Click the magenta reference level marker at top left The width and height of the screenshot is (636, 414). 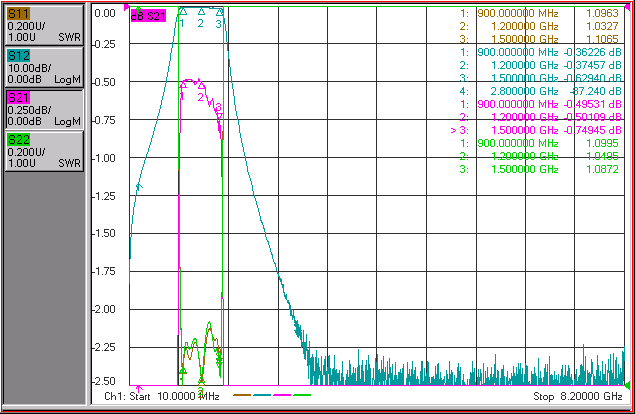(127, 7)
